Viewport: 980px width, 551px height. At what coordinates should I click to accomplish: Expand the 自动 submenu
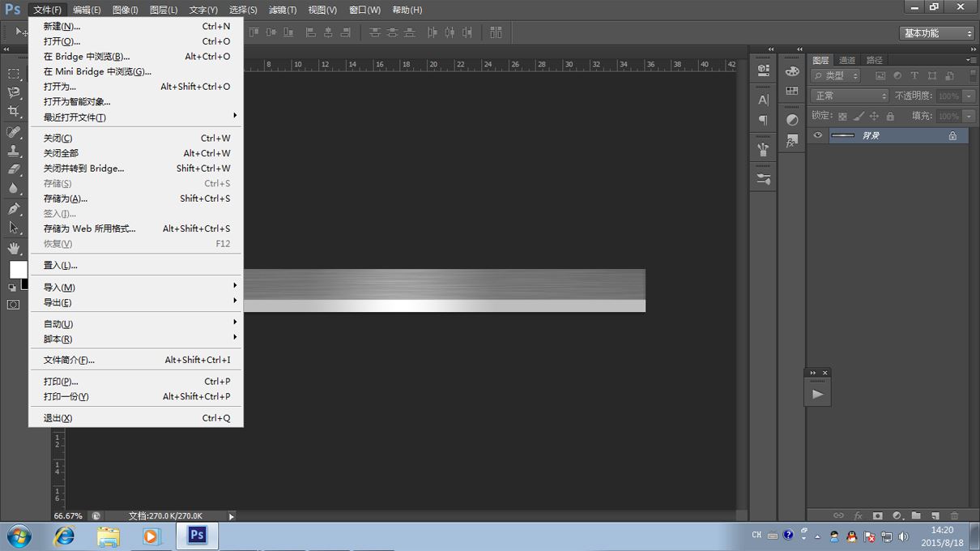tap(135, 323)
